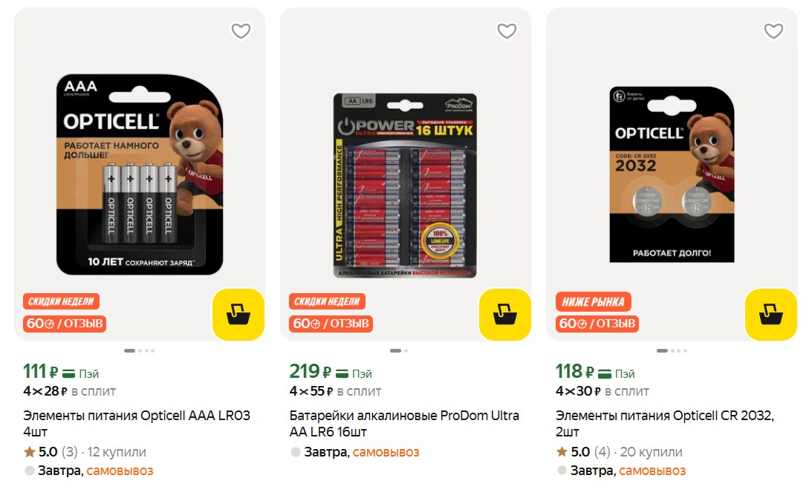This screenshot has height=504, width=812.
Task: Open Opticell 2032 coin battery image
Action: coord(672,174)
